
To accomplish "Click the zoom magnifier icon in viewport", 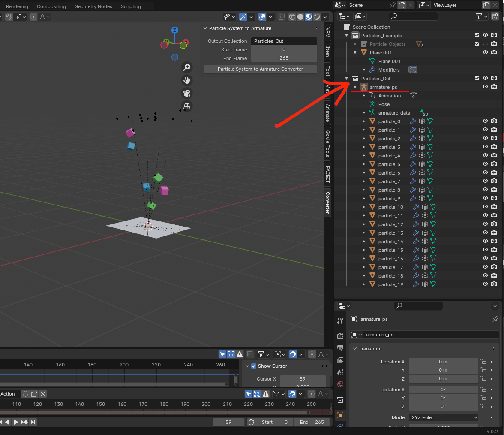I will 187,67.
